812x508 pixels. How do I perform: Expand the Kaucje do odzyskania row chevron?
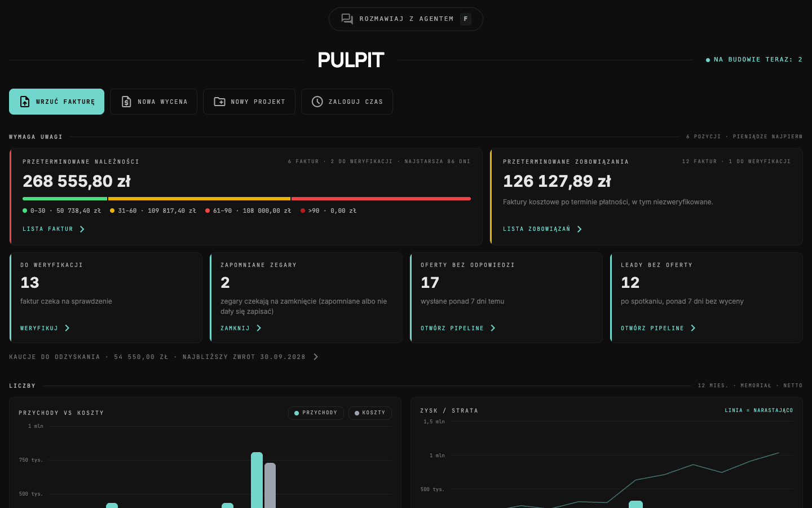click(x=316, y=357)
